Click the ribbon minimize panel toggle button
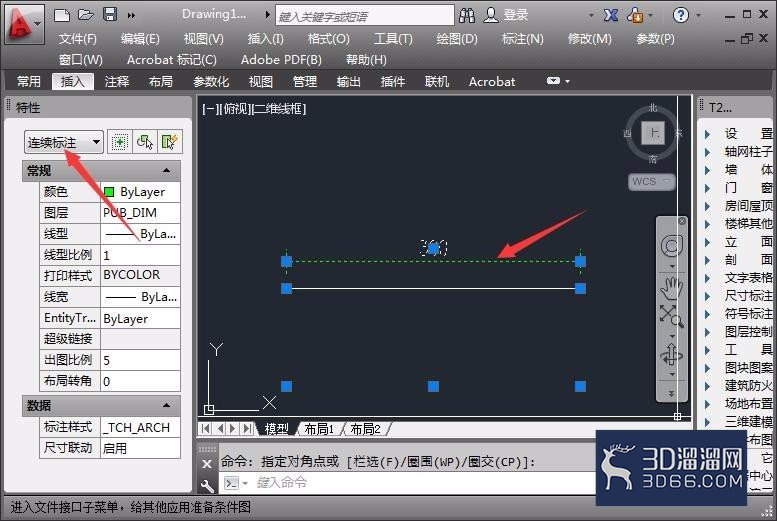Screen dimensions: 777x521 (x=554, y=81)
